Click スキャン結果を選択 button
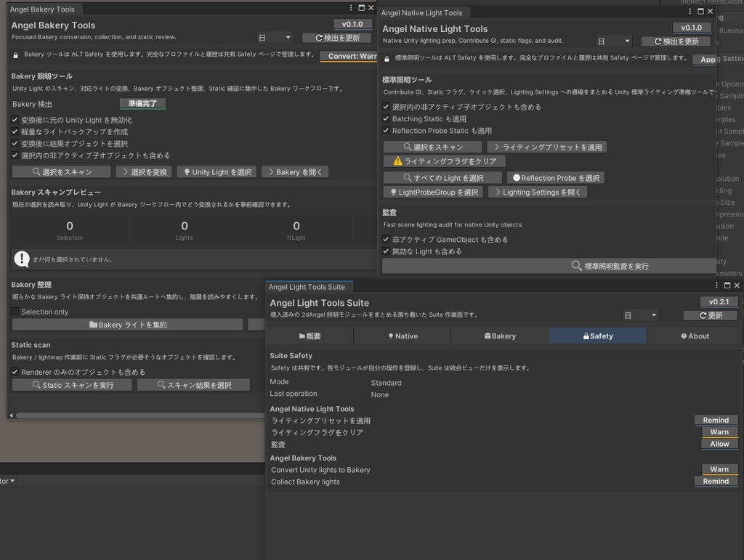This screenshot has width=744, height=560. (193, 385)
